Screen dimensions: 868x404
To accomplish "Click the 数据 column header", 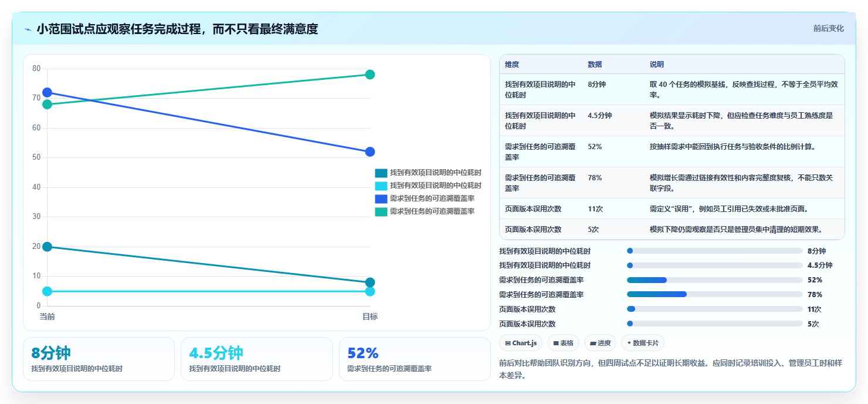I will (595, 64).
